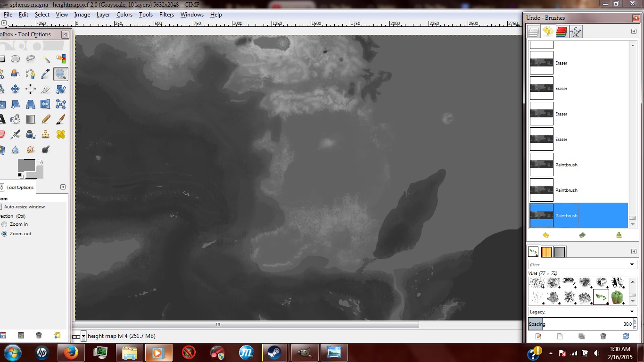The height and width of the screenshot is (362, 644).
Task: Select the Clone stamp tool
Action: (x=46, y=134)
